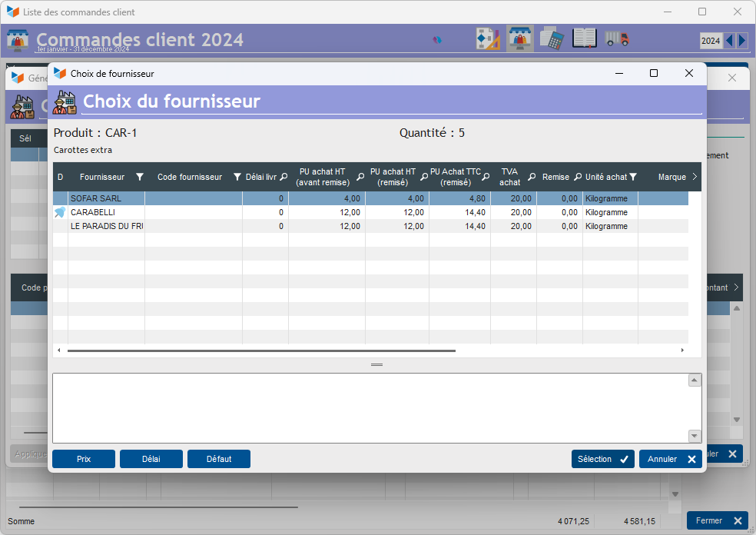Open the calculator icon in top toolbar
Image resolution: width=756 pixels, height=535 pixels.
(x=551, y=38)
